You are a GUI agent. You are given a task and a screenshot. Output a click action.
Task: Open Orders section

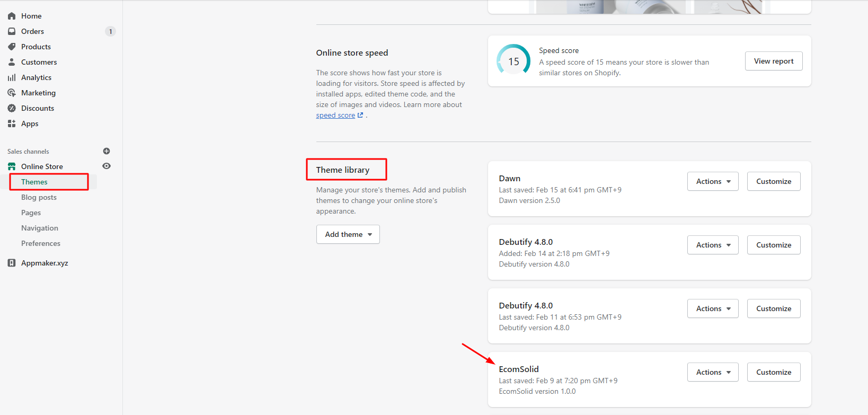(x=32, y=31)
